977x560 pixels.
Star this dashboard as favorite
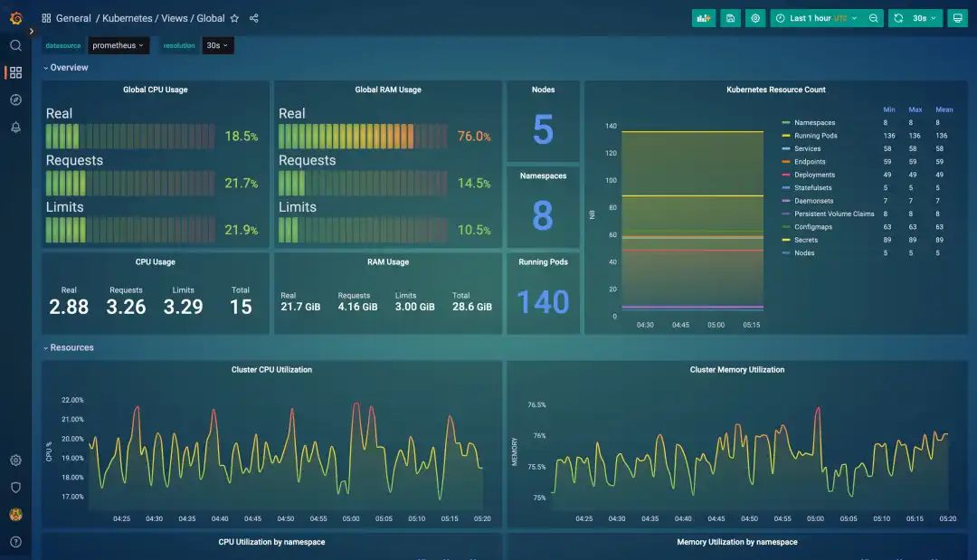click(234, 18)
